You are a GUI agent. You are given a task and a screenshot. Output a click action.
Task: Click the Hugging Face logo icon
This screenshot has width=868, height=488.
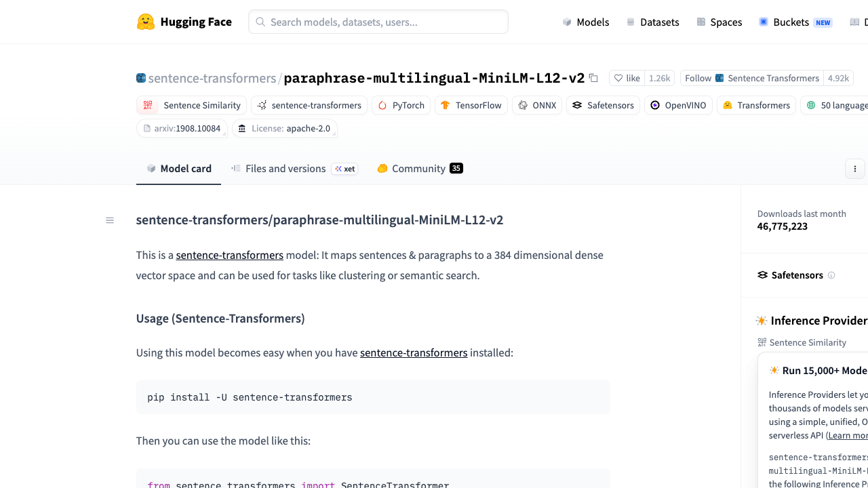pyautogui.click(x=145, y=22)
